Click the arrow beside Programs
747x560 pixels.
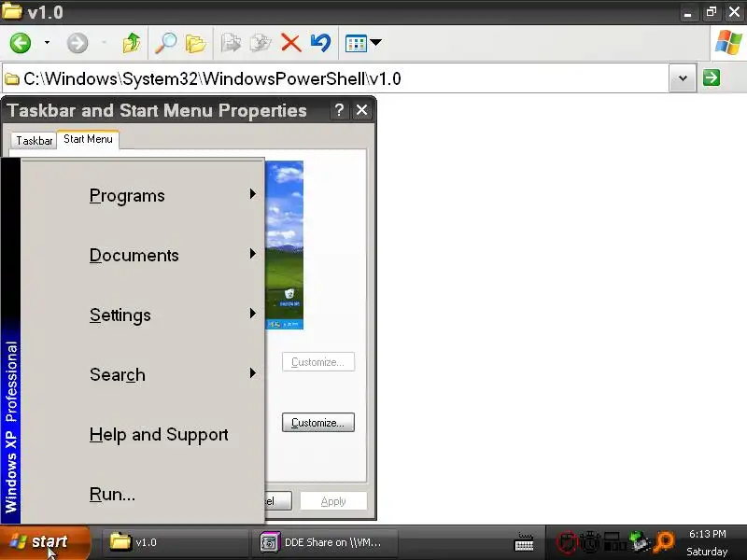pos(252,194)
